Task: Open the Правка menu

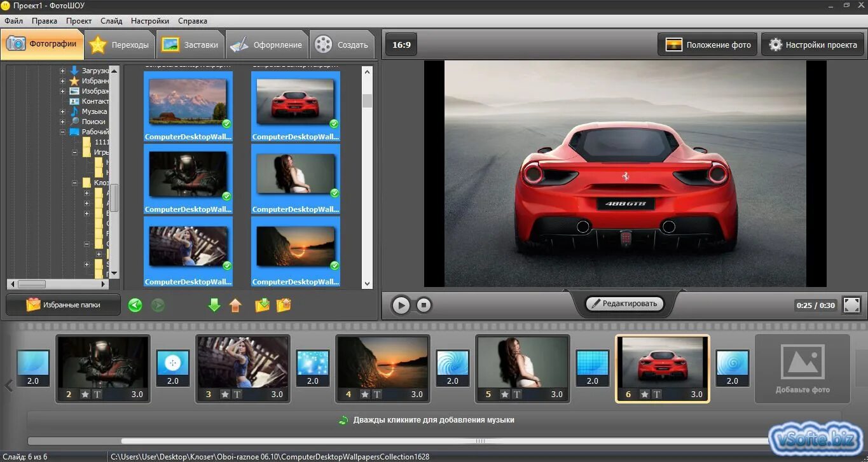Action: click(45, 21)
